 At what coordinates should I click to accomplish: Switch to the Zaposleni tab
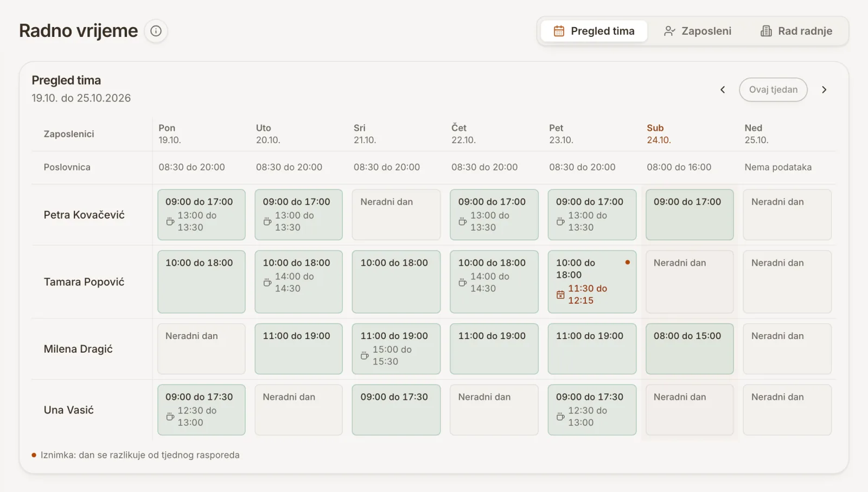tap(697, 31)
